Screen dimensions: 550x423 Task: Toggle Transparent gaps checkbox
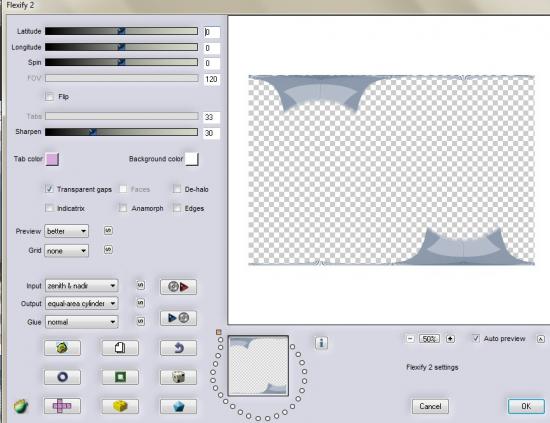49,189
